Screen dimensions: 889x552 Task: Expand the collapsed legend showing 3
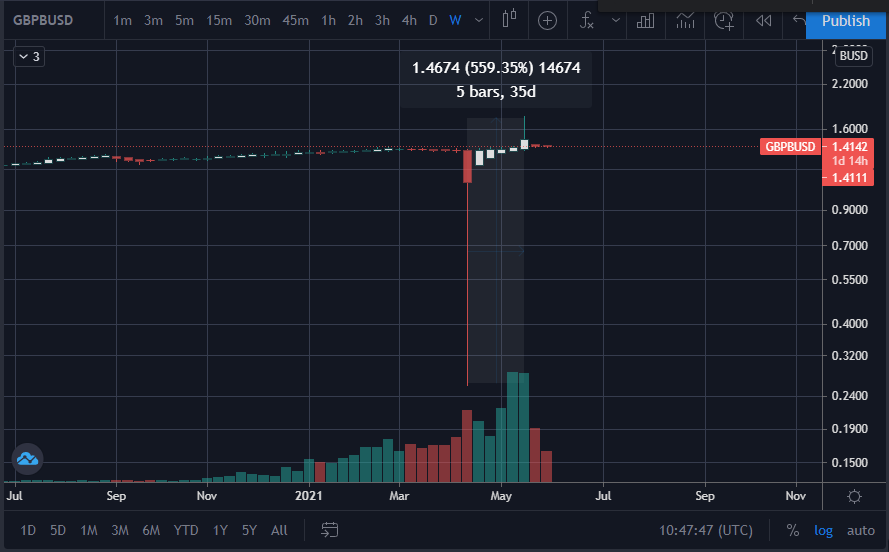tap(29, 57)
